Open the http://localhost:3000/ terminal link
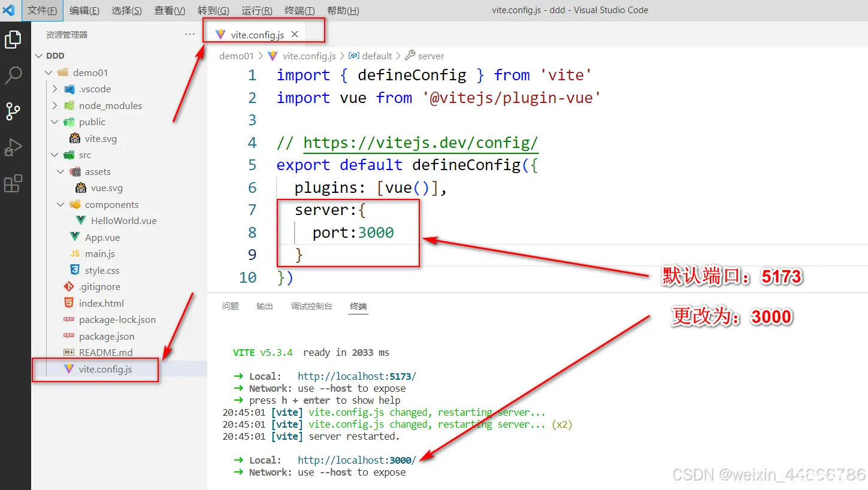868x490 pixels. pos(357,460)
